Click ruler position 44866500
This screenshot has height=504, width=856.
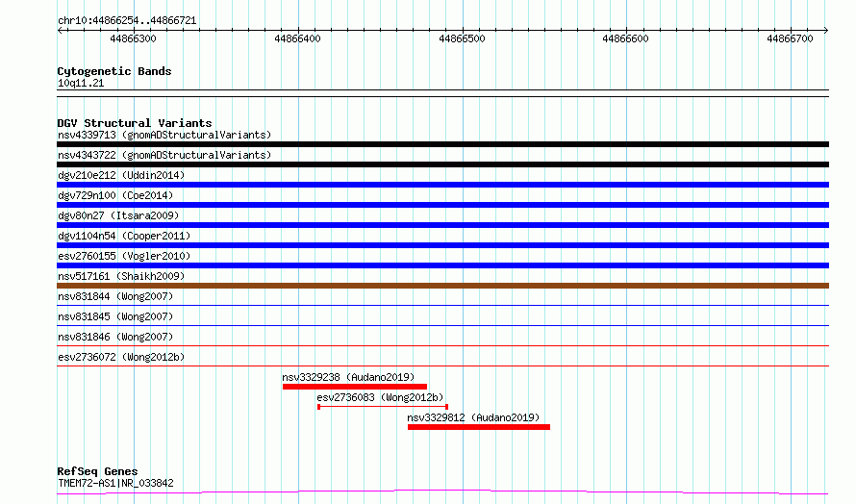(462, 38)
